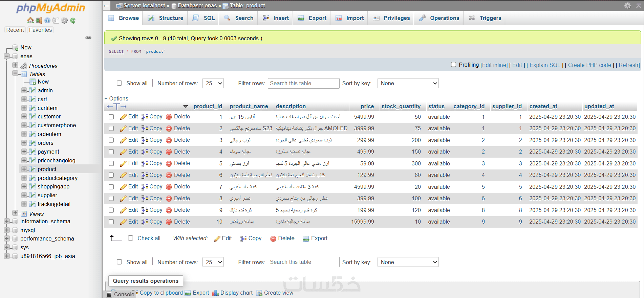Viewport: 644px width, 298px height.
Task: Click Copy icon for product_id 2 row
Action: click(145, 129)
